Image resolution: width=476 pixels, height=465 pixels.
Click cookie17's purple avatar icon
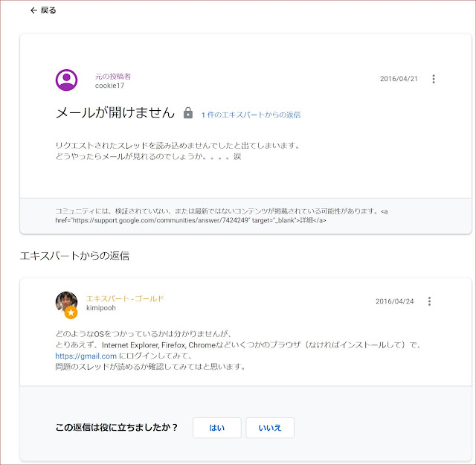[x=66, y=80]
